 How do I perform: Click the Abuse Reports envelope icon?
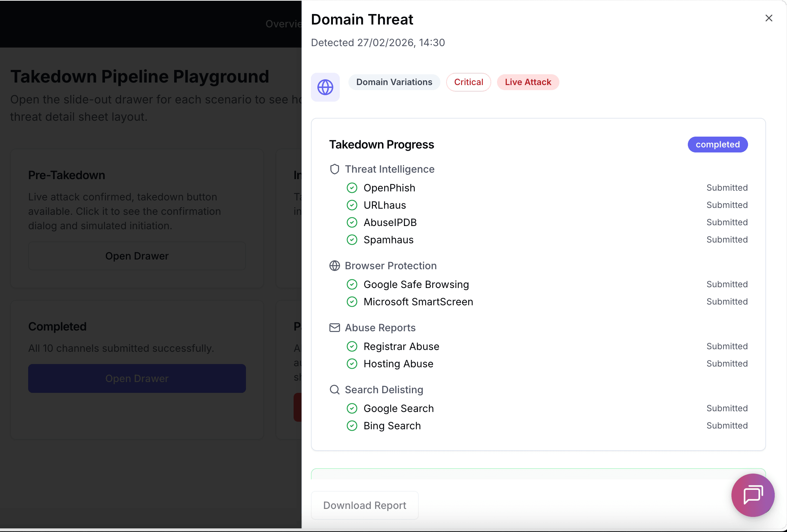(334, 328)
